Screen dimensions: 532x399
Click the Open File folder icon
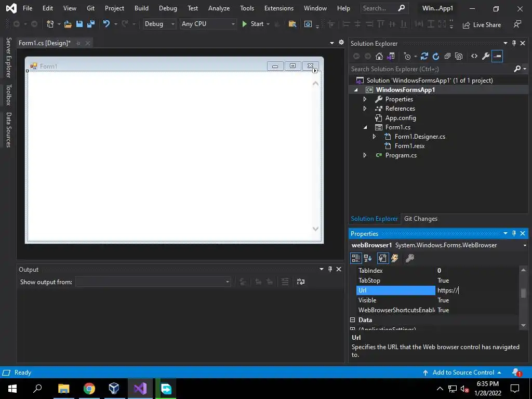click(68, 24)
